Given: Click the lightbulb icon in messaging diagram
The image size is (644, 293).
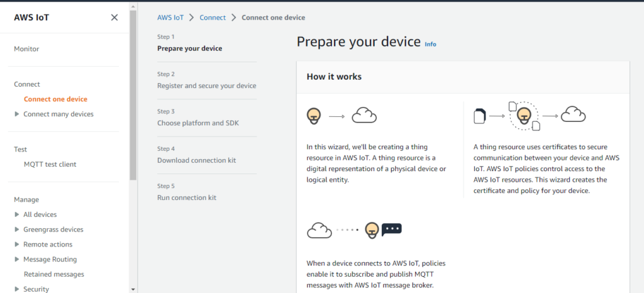Looking at the screenshot, I should (372, 231).
